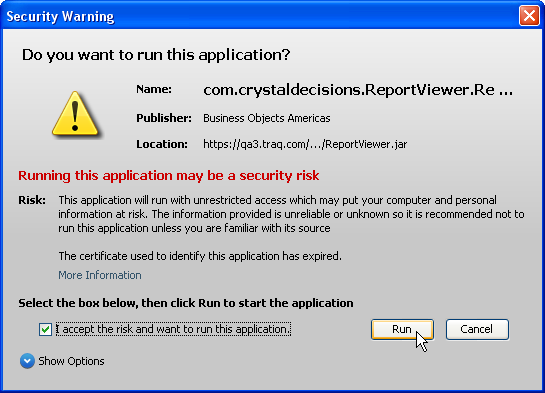Click the yellow warning triangle icon
Viewport: 545px width, 393px height.
pyautogui.click(x=75, y=114)
